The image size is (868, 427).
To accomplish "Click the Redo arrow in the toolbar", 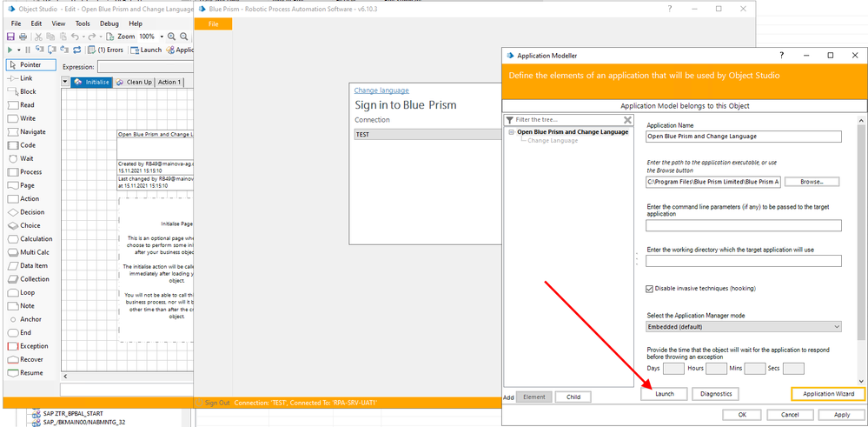I will [x=92, y=37].
